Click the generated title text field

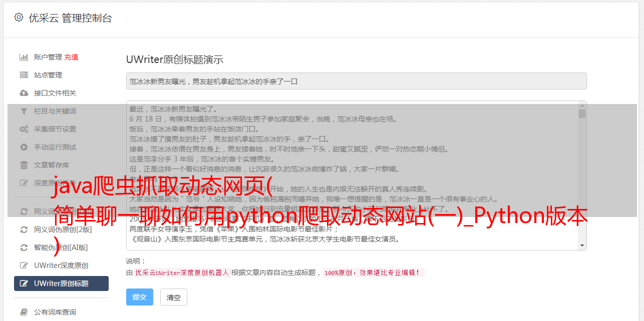356,81
